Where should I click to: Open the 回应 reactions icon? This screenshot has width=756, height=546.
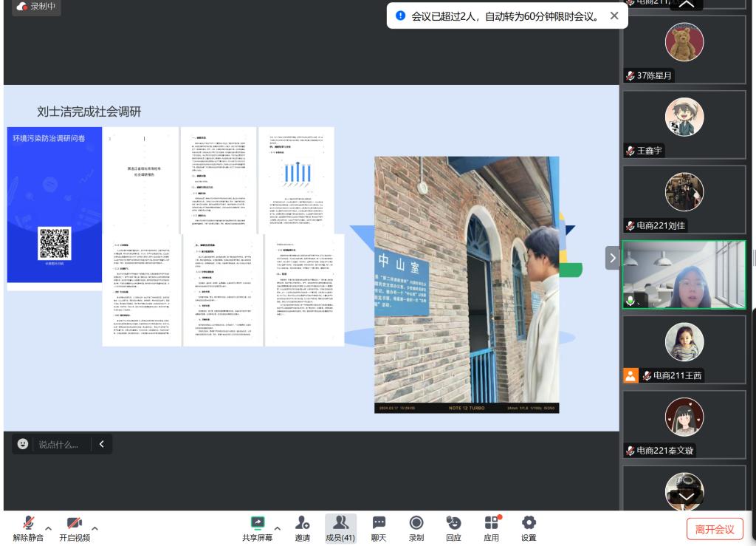click(x=453, y=524)
